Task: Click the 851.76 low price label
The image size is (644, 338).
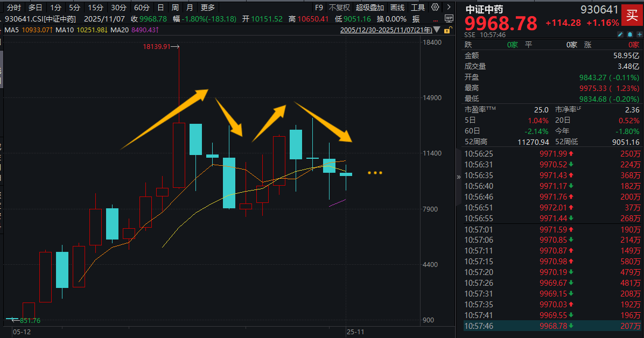Action: [x=30, y=320]
